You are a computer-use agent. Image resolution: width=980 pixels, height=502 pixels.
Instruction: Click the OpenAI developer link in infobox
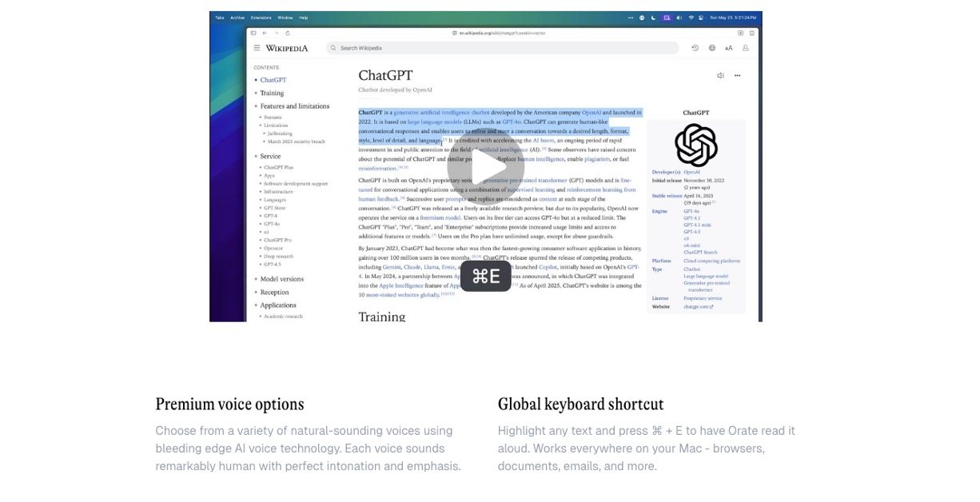pos(691,172)
